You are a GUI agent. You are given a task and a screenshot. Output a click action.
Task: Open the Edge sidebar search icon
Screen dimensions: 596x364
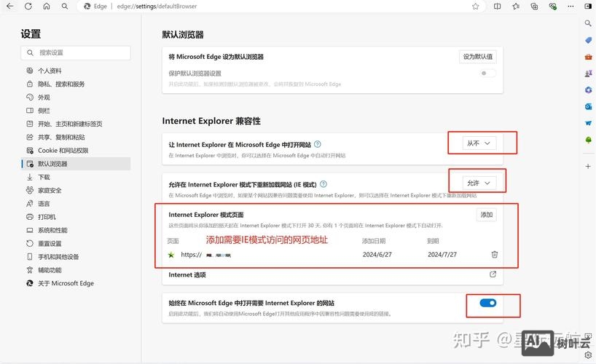click(588, 23)
